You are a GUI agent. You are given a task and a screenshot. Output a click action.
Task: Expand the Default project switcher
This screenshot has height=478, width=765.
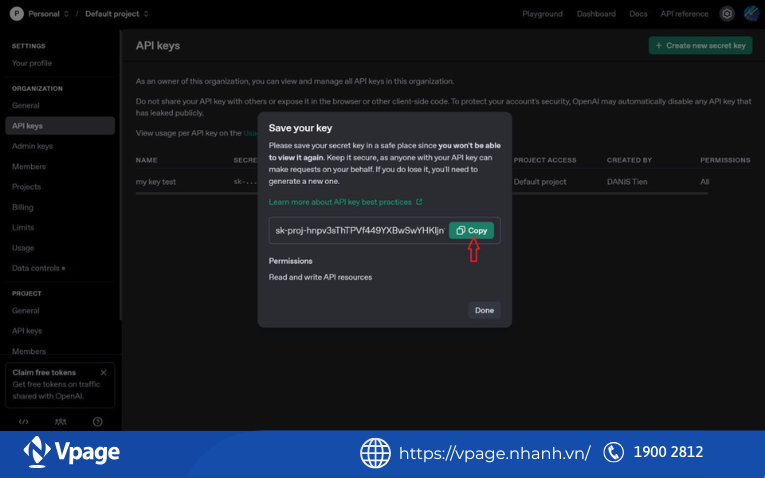point(117,14)
